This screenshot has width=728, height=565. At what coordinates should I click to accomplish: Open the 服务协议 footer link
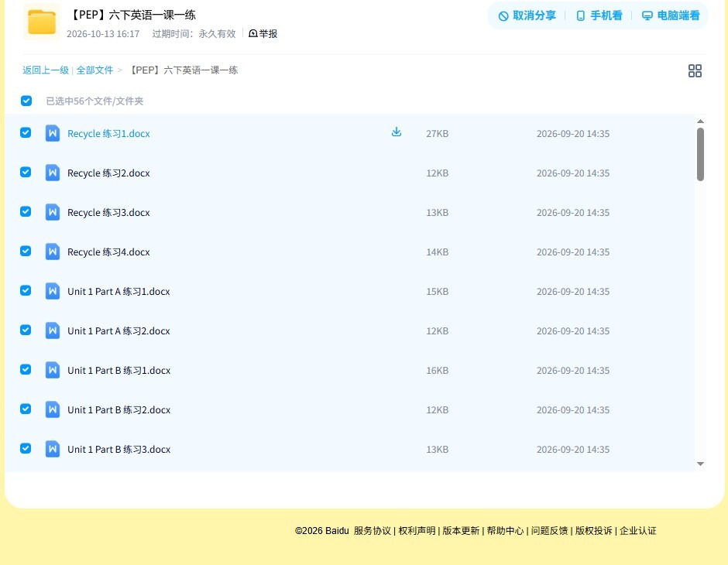pos(373,531)
